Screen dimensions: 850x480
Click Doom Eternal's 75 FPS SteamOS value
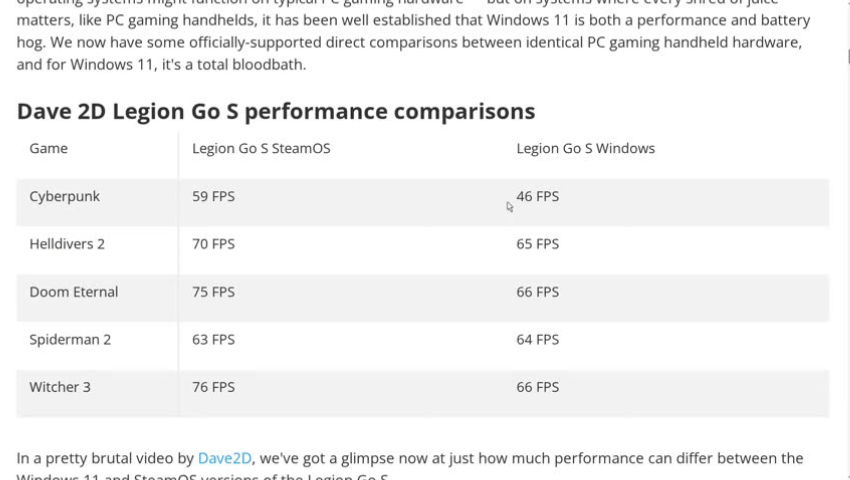(213, 292)
